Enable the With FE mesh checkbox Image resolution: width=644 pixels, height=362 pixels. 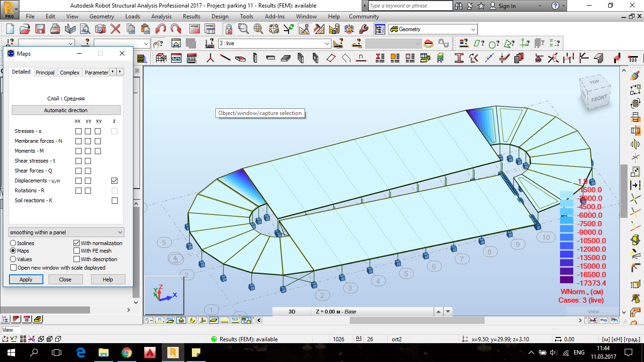click(77, 251)
